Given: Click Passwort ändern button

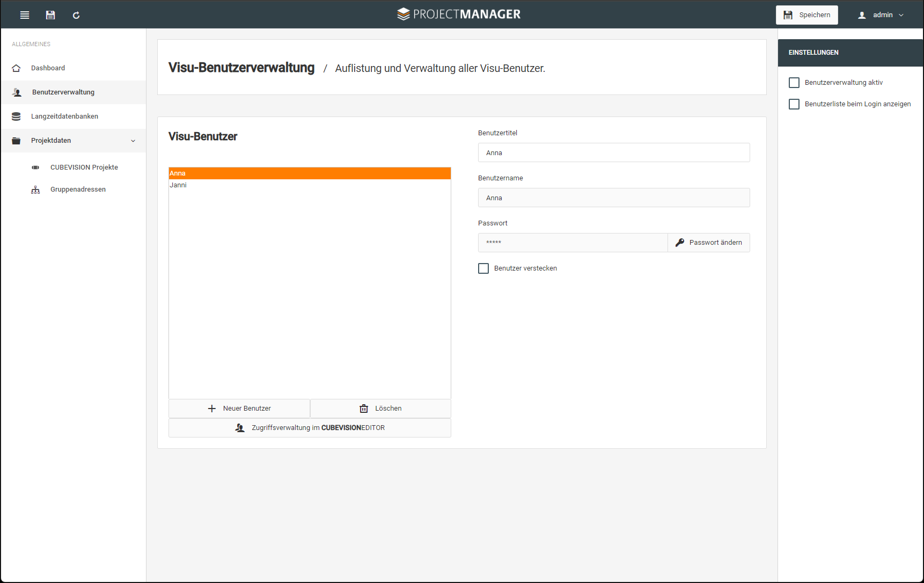Looking at the screenshot, I should [709, 243].
